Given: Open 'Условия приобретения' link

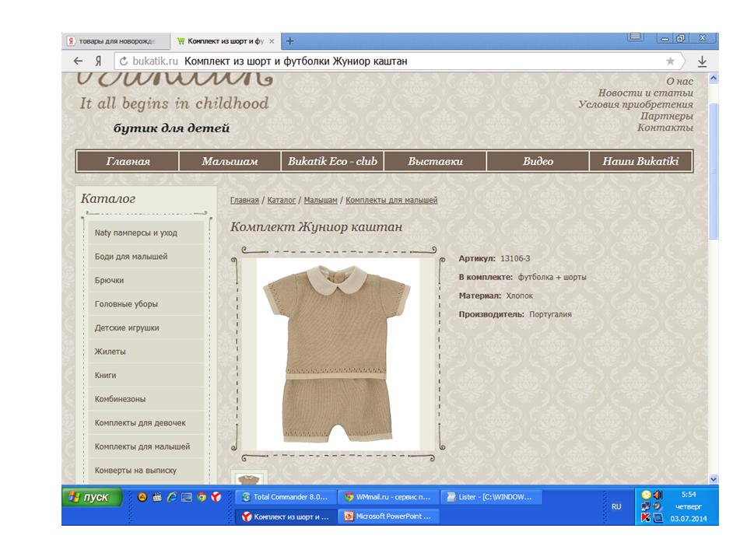Looking at the screenshot, I should [636, 104].
